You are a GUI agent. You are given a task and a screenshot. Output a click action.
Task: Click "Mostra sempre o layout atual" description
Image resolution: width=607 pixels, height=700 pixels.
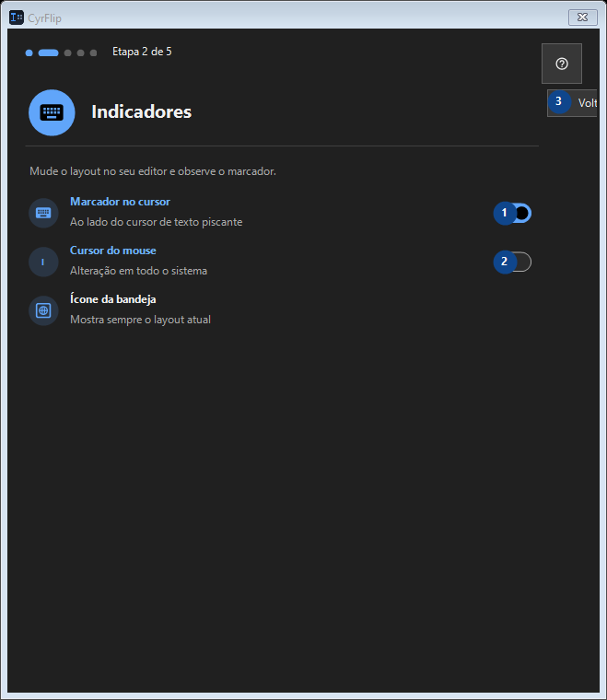coord(140,320)
